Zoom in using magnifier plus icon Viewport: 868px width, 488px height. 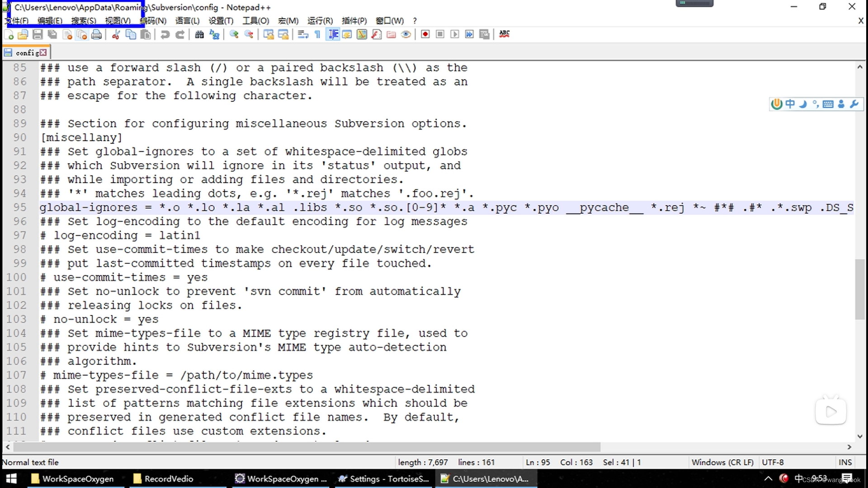(234, 34)
